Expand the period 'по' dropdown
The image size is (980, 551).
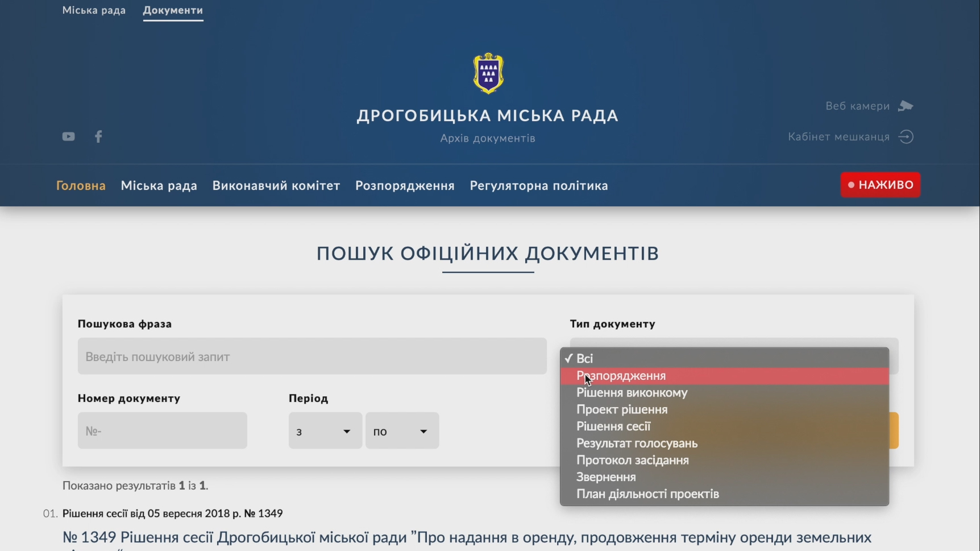tap(402, 430)
